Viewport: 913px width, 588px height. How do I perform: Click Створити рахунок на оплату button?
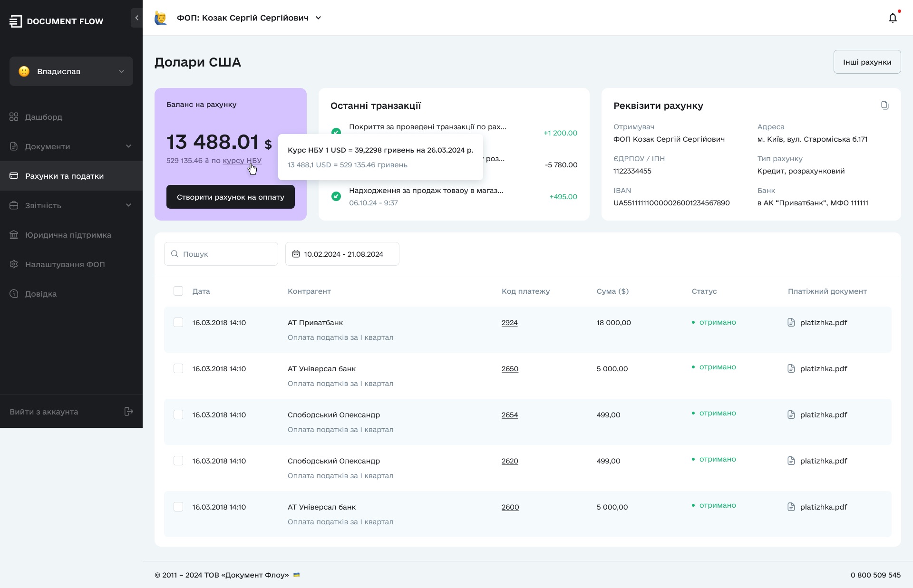[231, 197]
